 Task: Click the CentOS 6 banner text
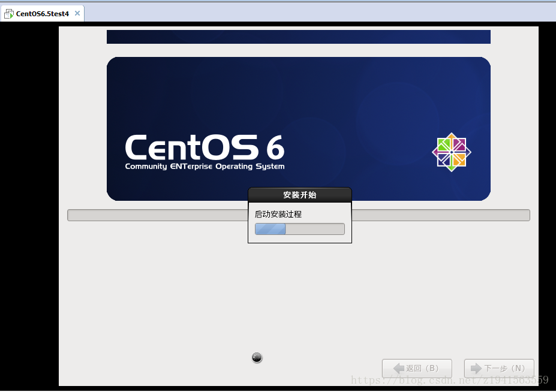point(205,147)
